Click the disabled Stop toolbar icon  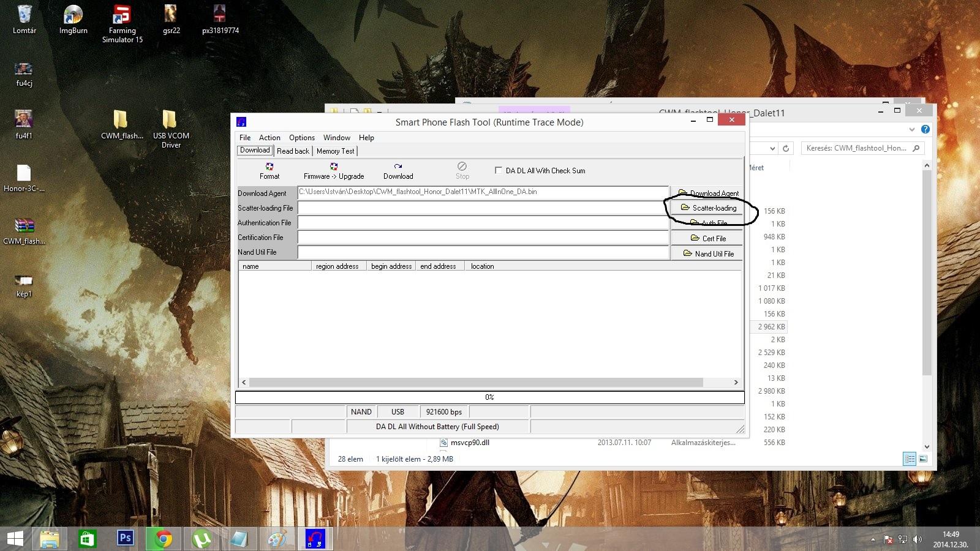462,171
